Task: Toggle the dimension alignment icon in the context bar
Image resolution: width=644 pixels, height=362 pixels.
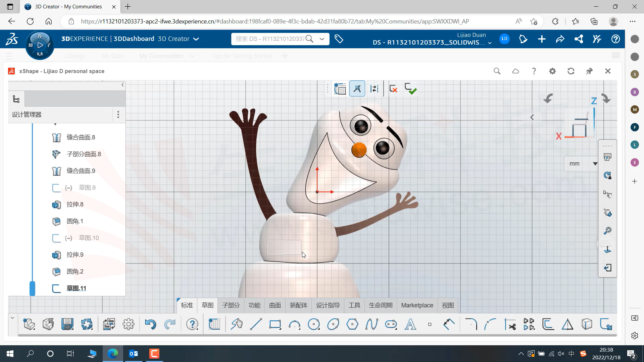Action: (374, 89)
